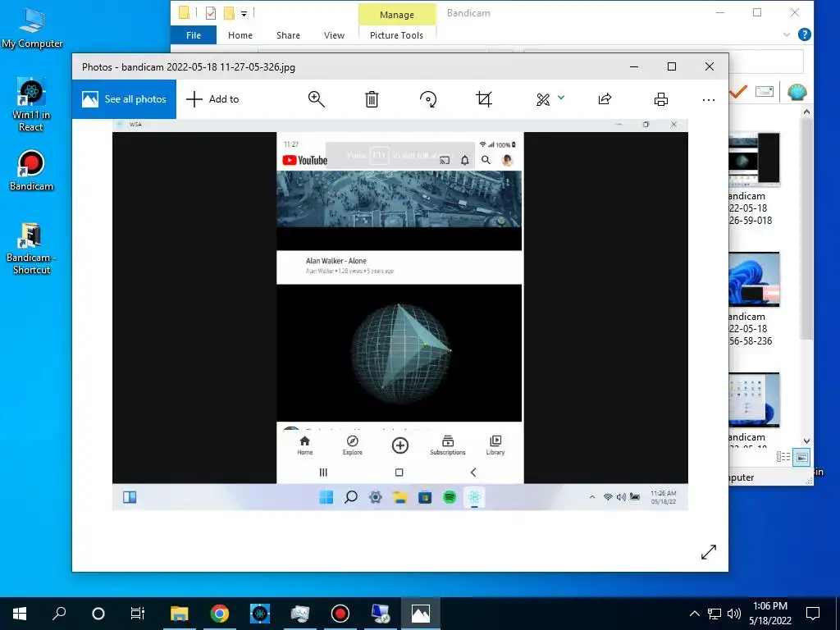Toggle fullscreen with the diagonal arrows icon
This screenshot has height=630, width=840.
pyautogui.click(x=708, y=552)
